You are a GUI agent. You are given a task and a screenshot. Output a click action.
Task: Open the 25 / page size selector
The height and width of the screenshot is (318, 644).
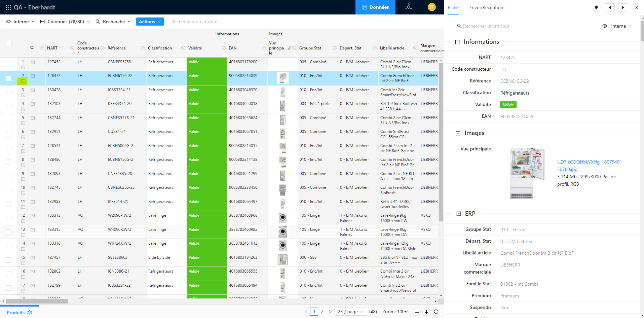tap(350, 312)
